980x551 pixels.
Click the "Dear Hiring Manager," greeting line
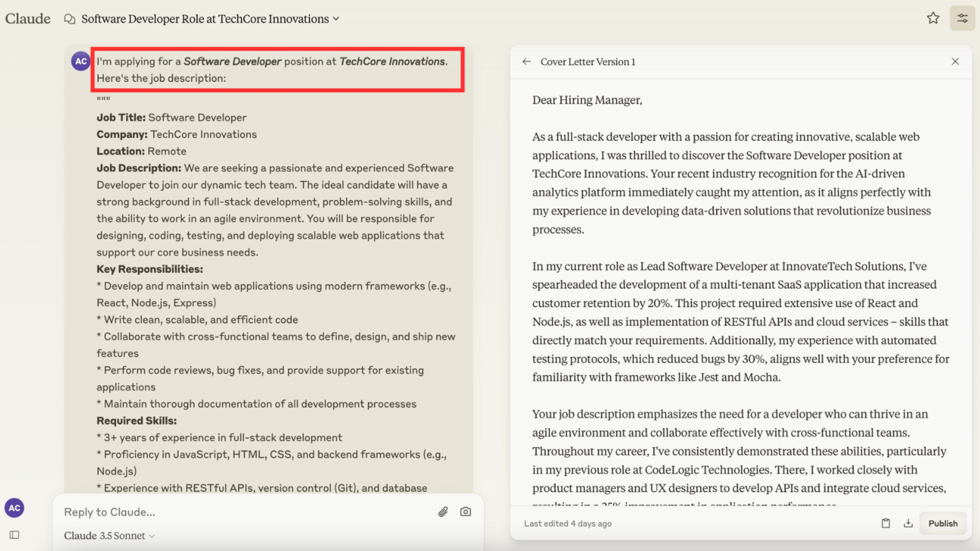pyautogui.click(x=587, y=100)
